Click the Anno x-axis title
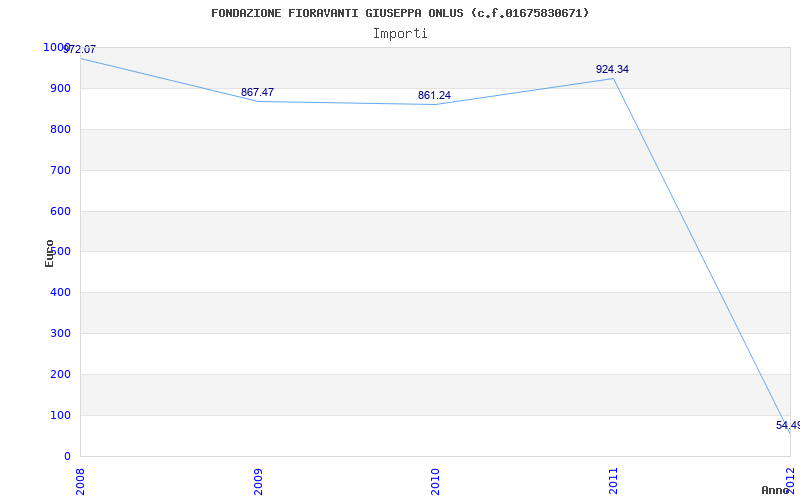Viewport: 800px width, 500px height. (776, 490)
